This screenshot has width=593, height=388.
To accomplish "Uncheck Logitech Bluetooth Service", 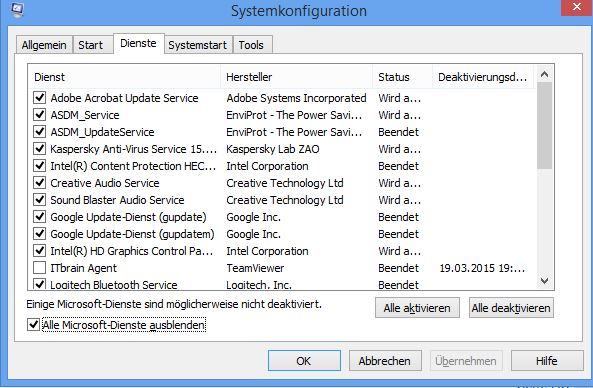I will point(39,284).
